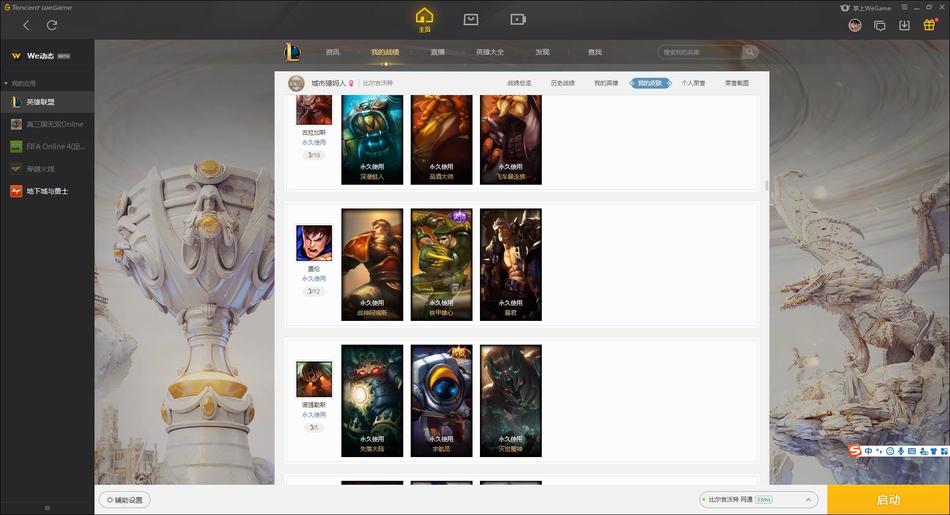Go back with the left arrow icon

click(26, 25)
